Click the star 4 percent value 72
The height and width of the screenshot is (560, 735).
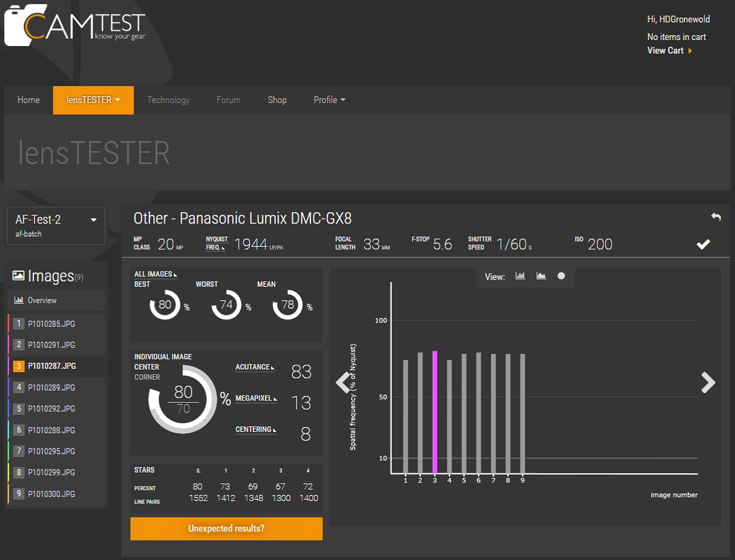tap(308, 486)
